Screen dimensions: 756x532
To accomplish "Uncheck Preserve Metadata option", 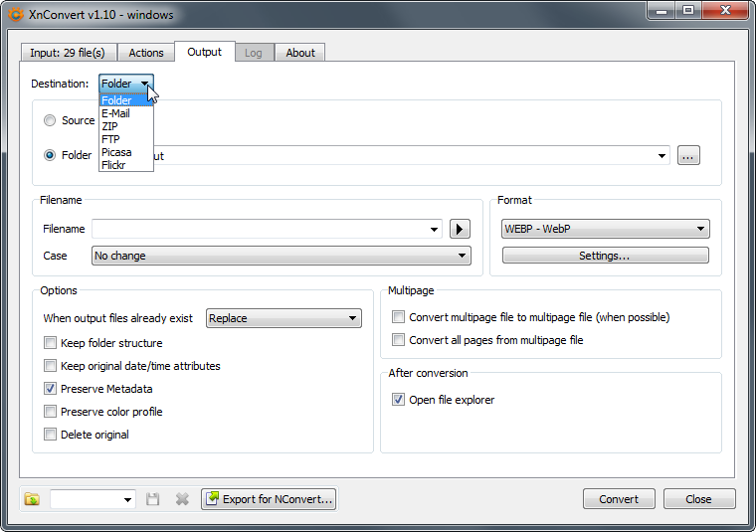I will pyautogui.click(x=51, y=389).
